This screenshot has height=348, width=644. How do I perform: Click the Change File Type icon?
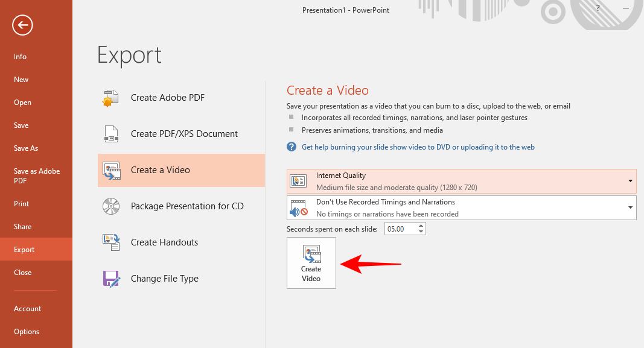(x=111, y=278)
